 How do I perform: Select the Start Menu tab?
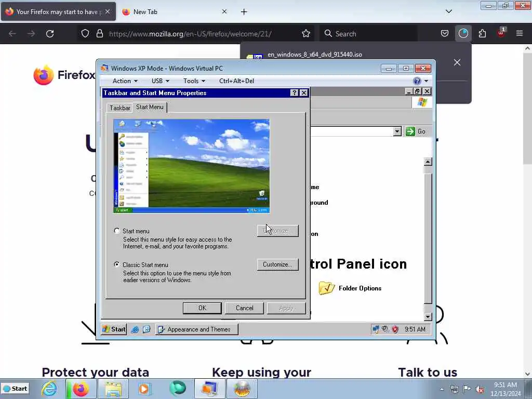point(150,107)
